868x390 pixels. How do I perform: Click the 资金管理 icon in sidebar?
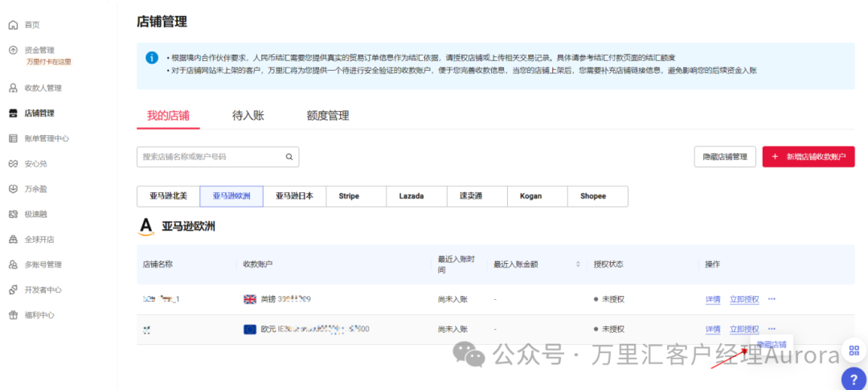[13, 50]
